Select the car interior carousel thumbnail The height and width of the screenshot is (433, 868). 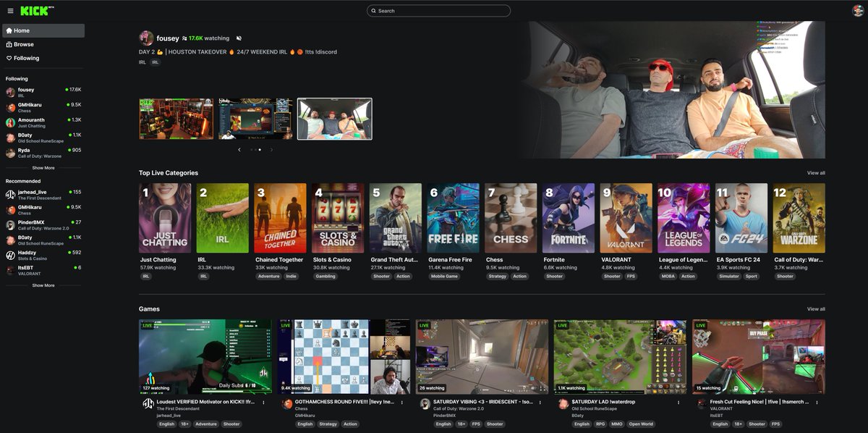click(335, 119)
